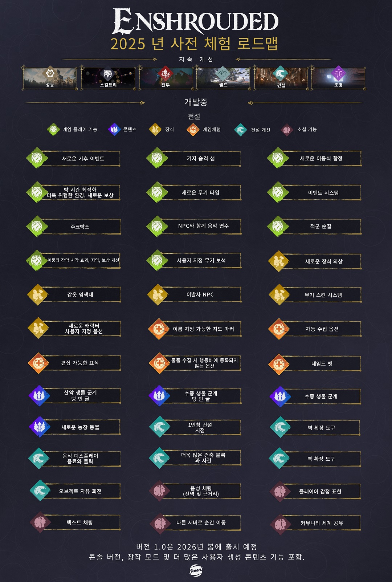Select the orange 게임체험 legend icon

(193, 129)
